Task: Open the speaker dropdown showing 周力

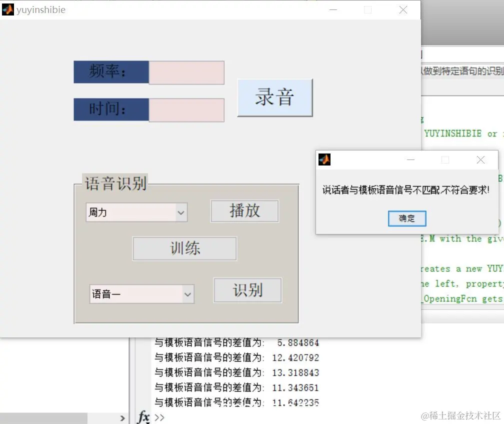Action: pyautogui.click(x=136, y=212)
